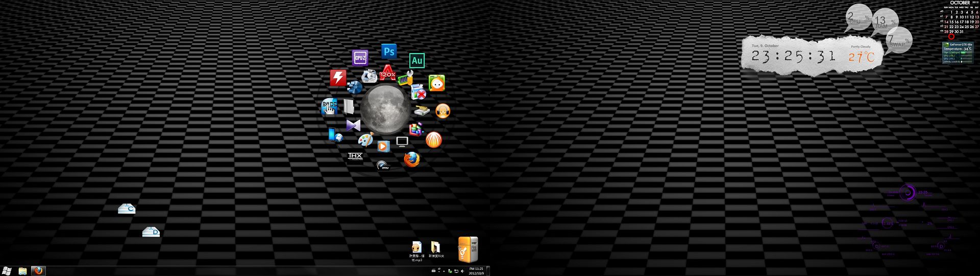
Task: Launch Alcohol 120% icon
Action: point(387,73)
